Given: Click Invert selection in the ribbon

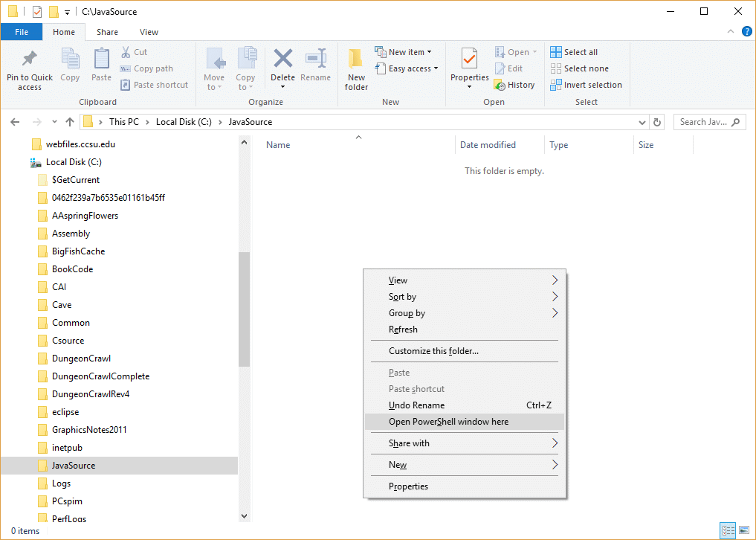Looking at the screenshot, I should (x=586, y=85).
